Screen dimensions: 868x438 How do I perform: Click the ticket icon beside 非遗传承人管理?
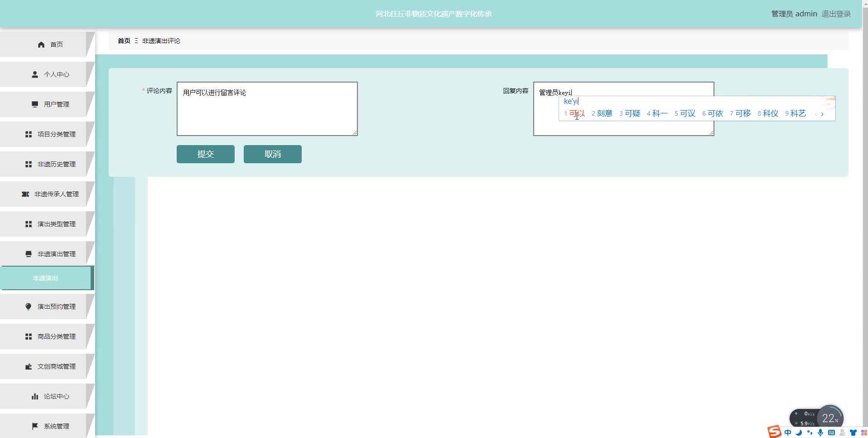coord(25,194)
